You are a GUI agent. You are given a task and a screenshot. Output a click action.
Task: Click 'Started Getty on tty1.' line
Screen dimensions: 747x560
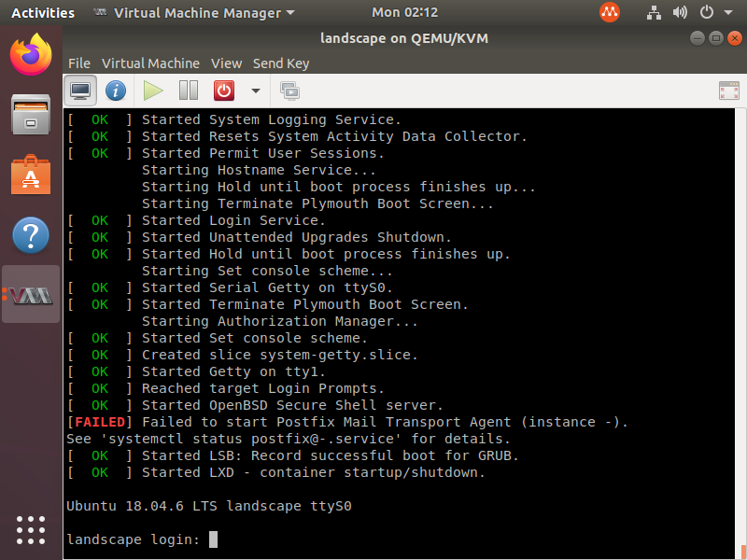coord(233,371)
